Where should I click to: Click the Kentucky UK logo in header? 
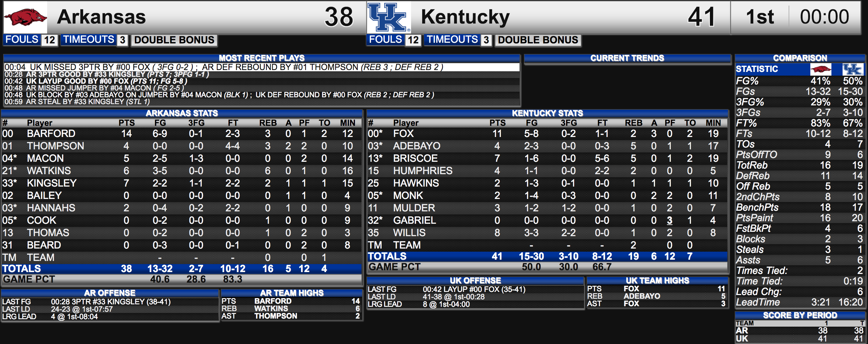point(389,17)
